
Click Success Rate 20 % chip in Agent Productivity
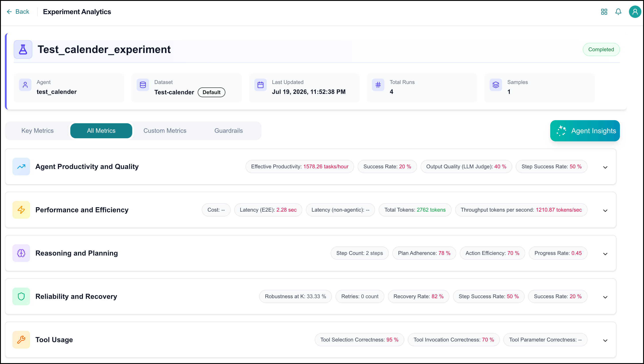coord(387,167)
